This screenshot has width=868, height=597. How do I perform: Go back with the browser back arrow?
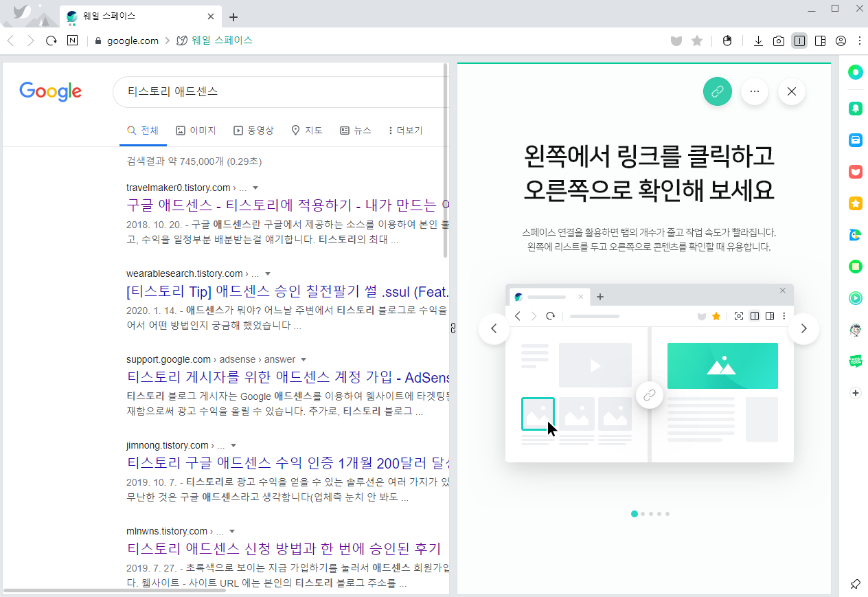pos(10,41)
